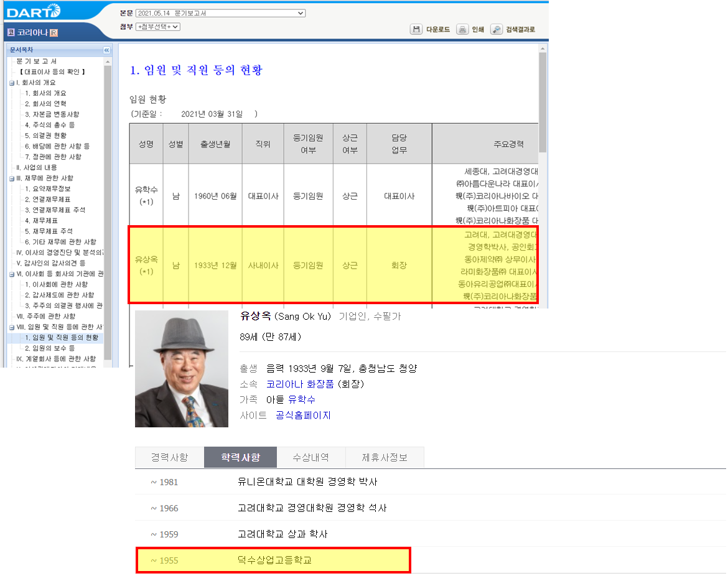Select 3. 연결재무제표 주석 in tree
Image resolution: width=728 pixels, height=576 pixels.
point(55,210)
